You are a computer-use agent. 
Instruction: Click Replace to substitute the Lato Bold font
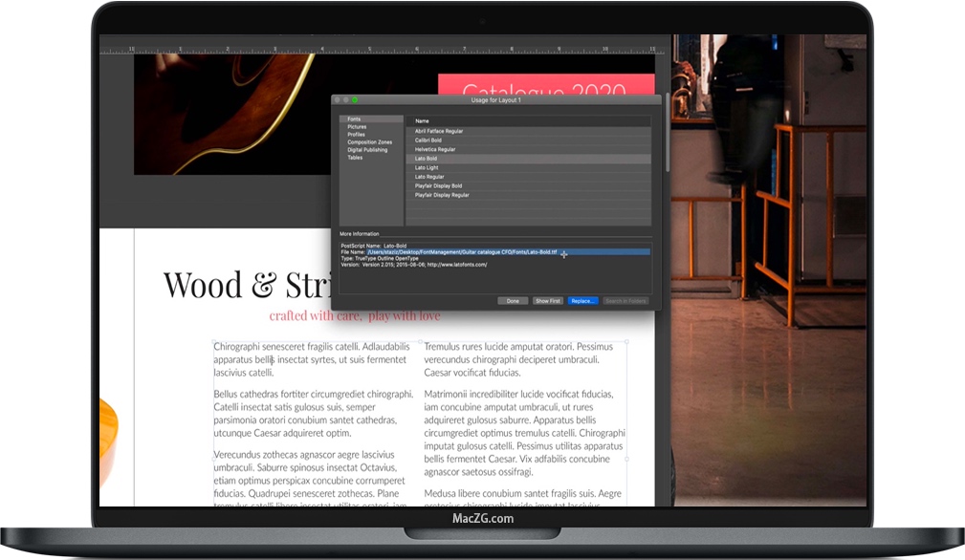coord(582,301)
